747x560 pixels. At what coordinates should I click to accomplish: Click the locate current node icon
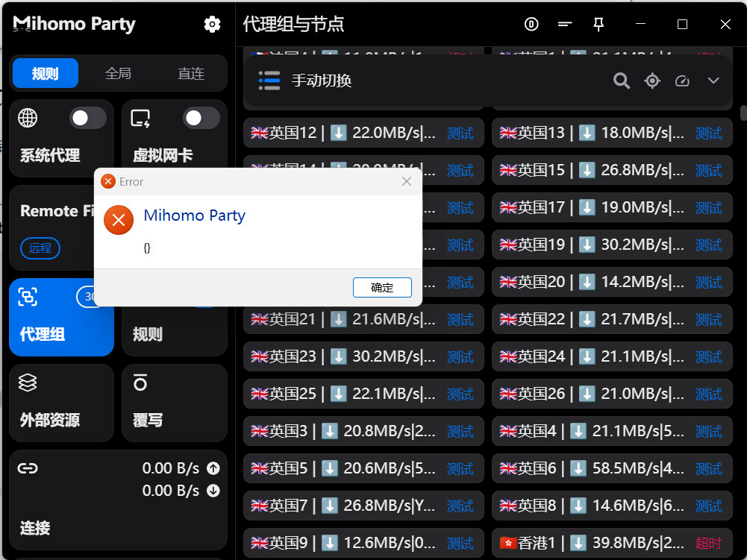pyautogui.click(x=652, y=81)
